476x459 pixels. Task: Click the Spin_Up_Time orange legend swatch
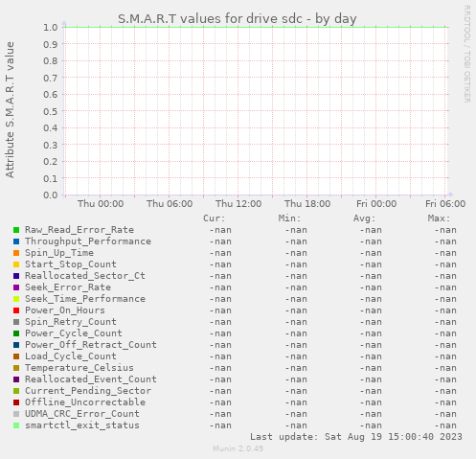point(16,253)
